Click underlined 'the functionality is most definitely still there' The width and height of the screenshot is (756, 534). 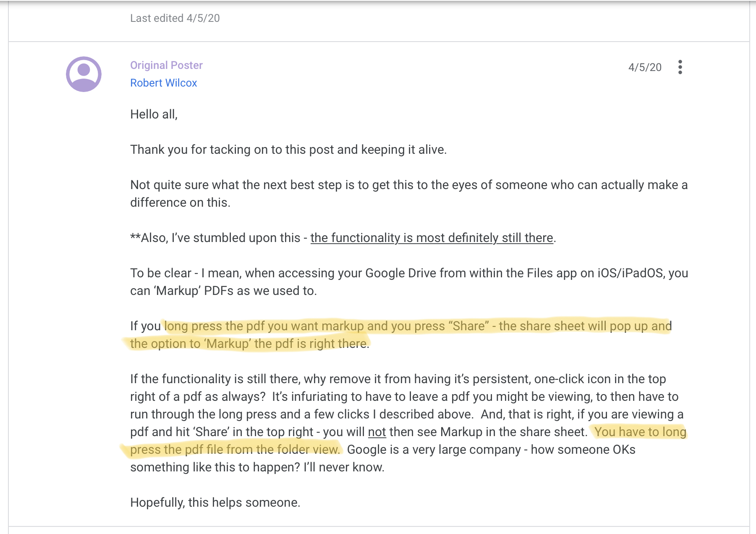coord(432,238)
